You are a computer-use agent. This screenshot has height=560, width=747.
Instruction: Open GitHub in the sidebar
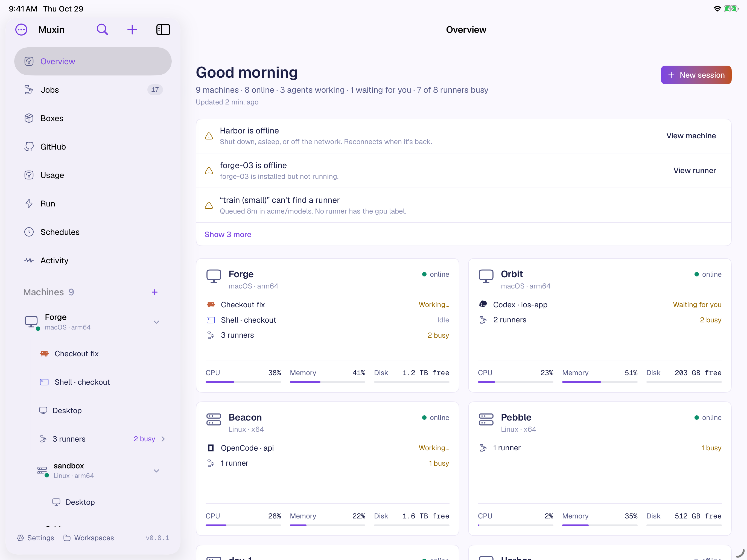[93, 147]
